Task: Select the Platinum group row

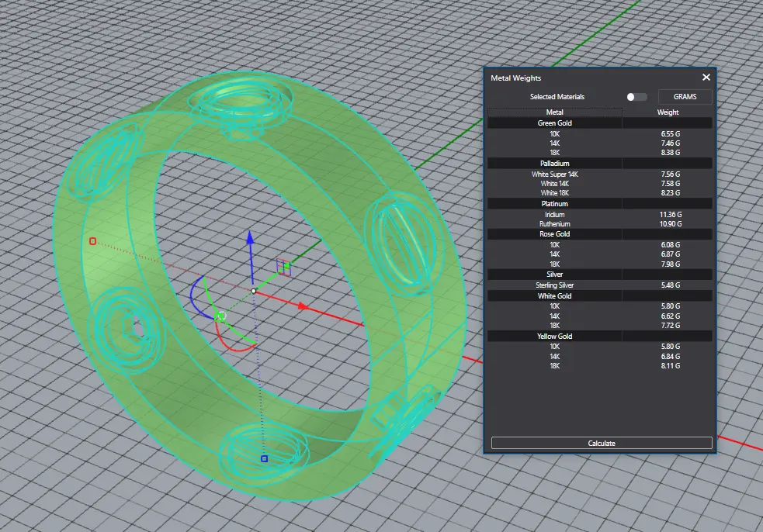Action: pyautogui.click(x=600, y=204)
